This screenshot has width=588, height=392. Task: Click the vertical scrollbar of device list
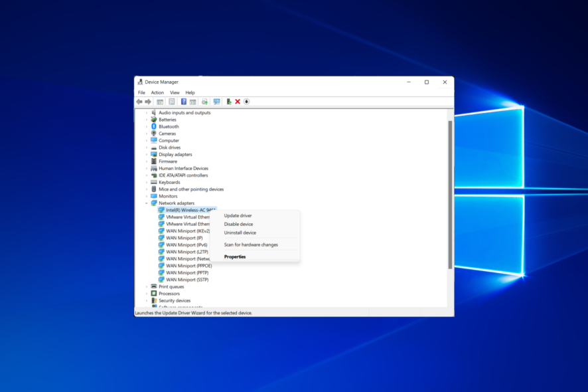coord(450,193)
